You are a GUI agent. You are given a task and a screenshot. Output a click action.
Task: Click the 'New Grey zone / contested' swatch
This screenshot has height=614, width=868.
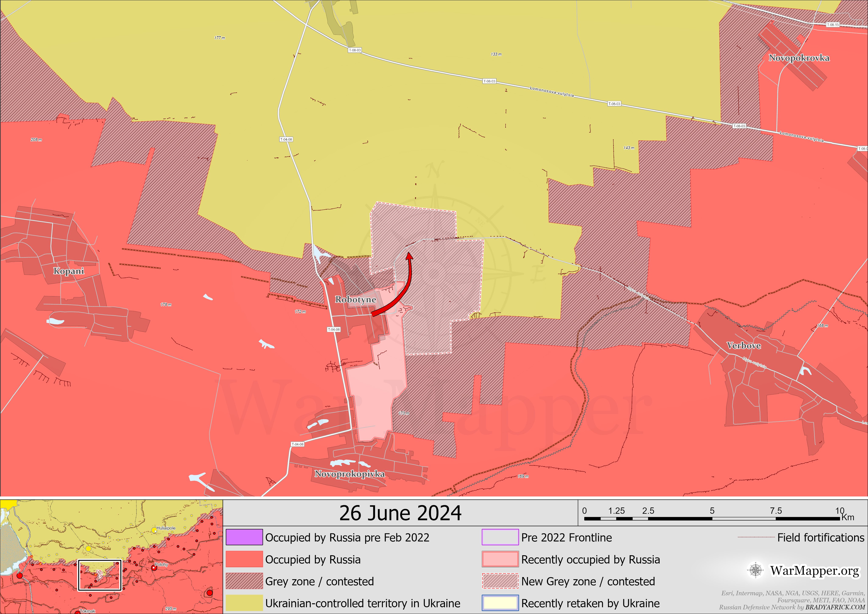point(500,581)
